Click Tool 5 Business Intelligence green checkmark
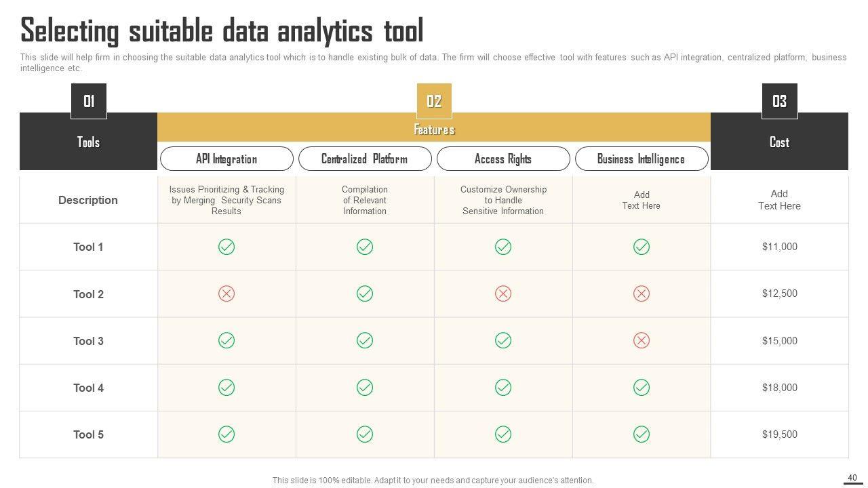Image resolution: width=868 pixels, height=488 pixels. click(x=642, y=434)
